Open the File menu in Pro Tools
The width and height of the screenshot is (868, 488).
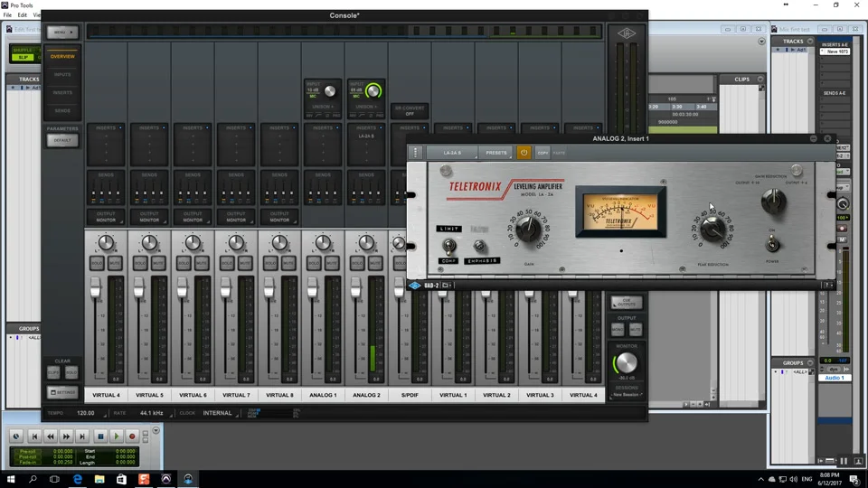[7, 15]
